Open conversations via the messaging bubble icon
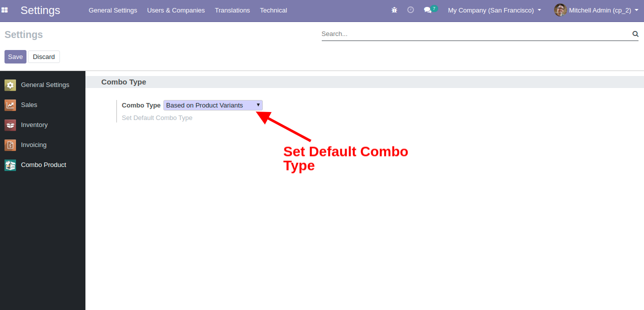The height and width of the screenshot is (310, 644). (427, 10)
